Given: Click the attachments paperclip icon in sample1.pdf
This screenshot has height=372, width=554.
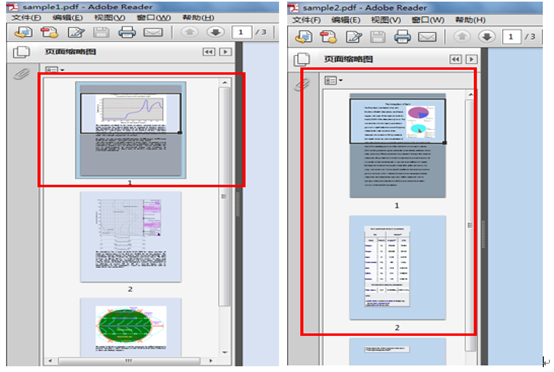Looking at the screenshot, I should point(21,74).
